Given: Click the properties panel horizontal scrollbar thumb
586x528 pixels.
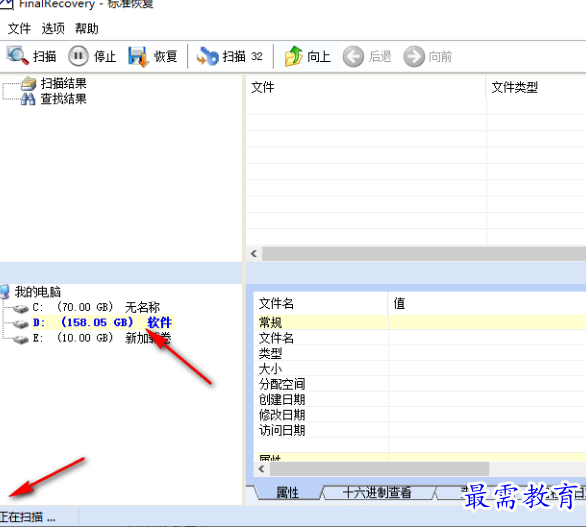Looking at the screenshot, I should point(379,469).
